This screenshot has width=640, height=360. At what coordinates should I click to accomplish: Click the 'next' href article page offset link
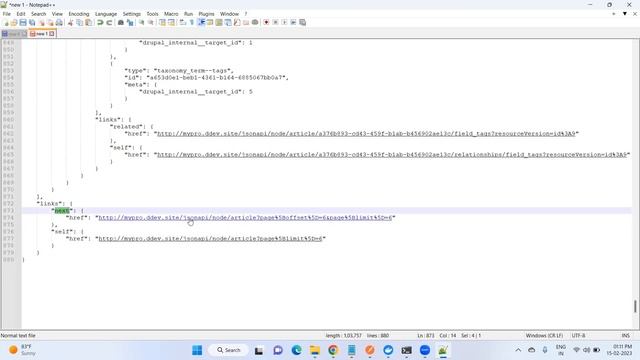[245, 218]
